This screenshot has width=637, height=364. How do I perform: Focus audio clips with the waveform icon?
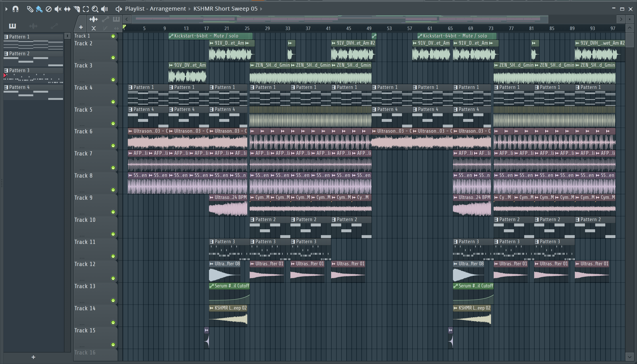click(94, 19)
